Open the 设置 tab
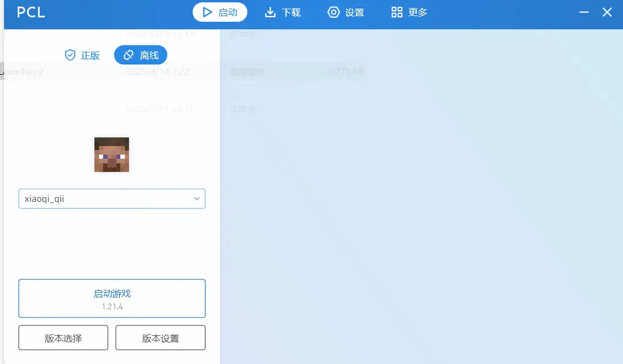The image size is (623, 364). pos(345,12)
